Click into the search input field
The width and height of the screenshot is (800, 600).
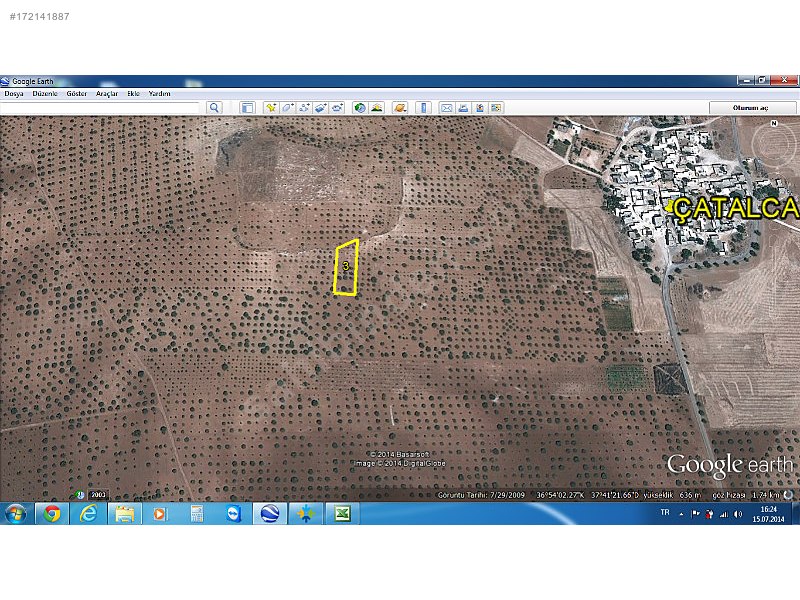(100, 108)
